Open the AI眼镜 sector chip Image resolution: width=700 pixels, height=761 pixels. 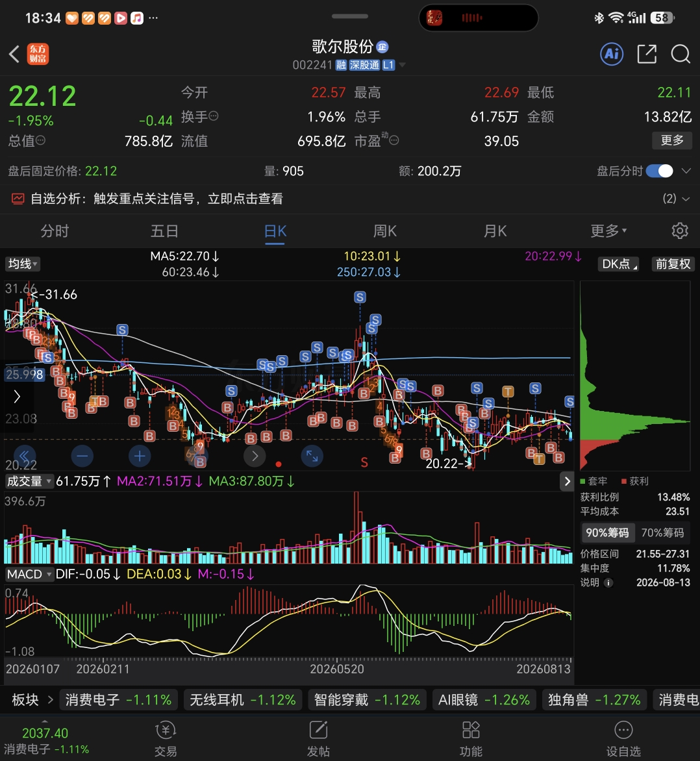coord(484,700)
